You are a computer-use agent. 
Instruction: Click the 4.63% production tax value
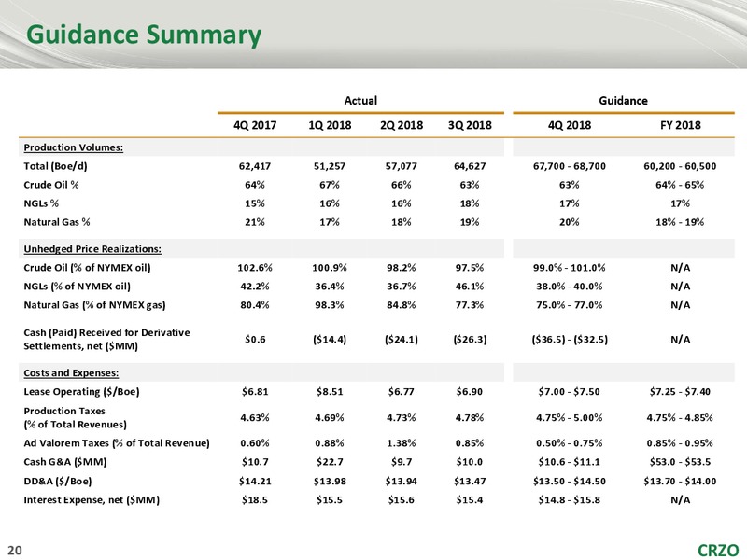tap(255, 417)
